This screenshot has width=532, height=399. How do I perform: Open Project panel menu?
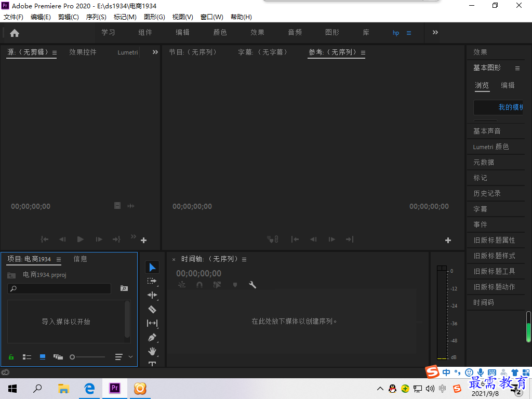pyautogui.click(x=59, y=260)
